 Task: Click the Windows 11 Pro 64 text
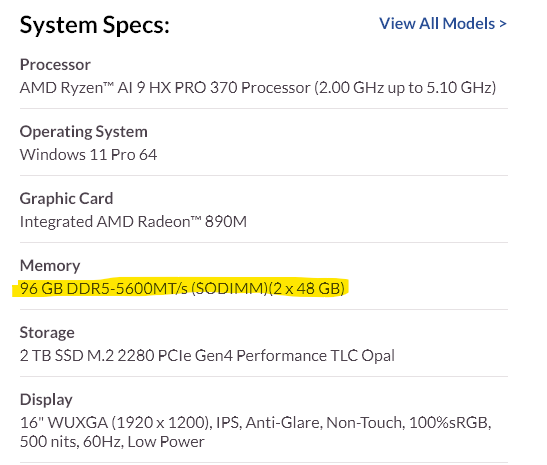point(88,155)
